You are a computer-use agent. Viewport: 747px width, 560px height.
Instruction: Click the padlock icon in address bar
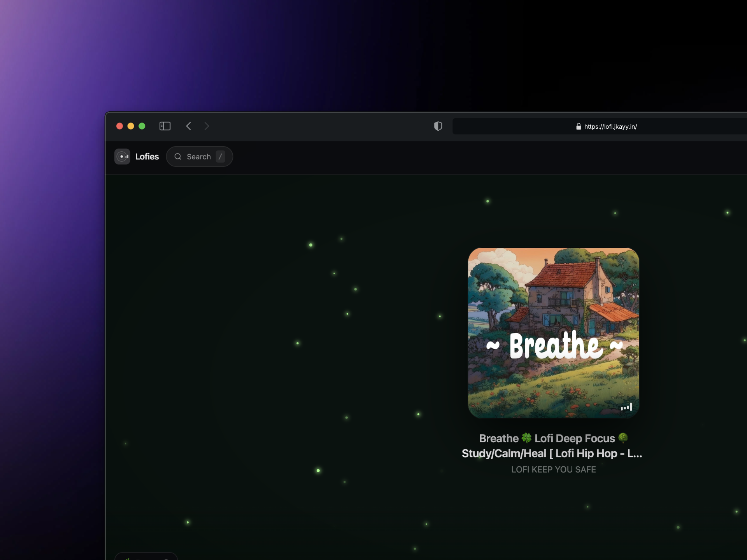579,126
